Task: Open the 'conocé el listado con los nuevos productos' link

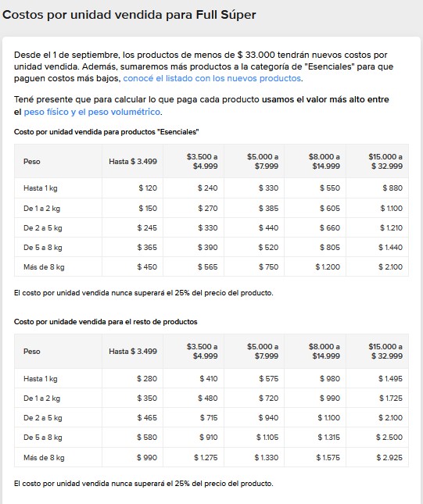Action: pos(212,78)
